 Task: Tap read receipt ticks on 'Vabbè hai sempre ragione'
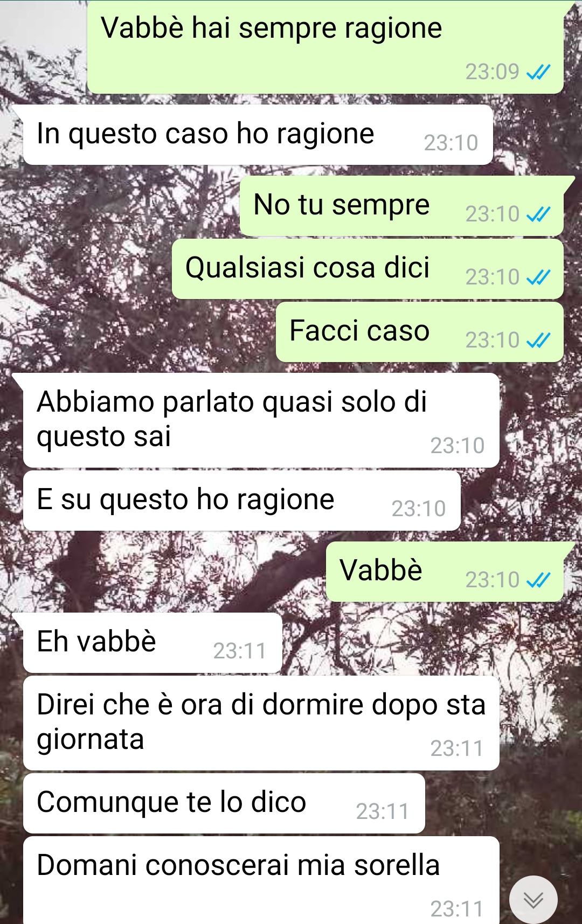coord(538,72)
